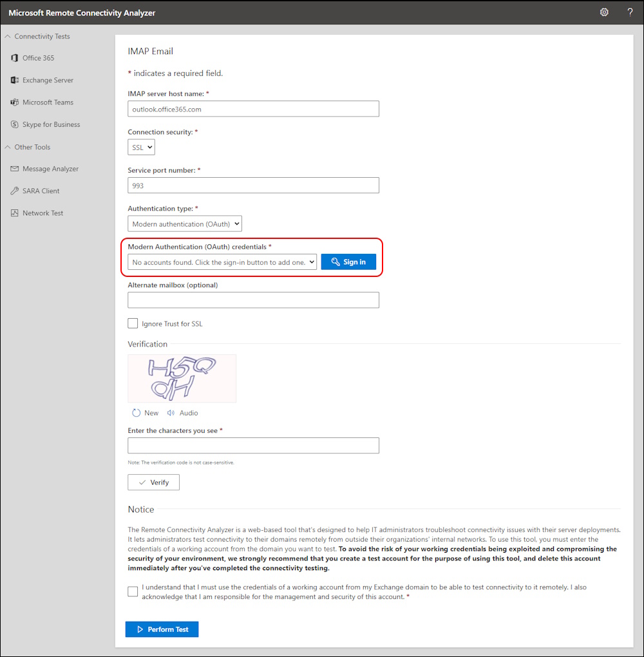Open the Connection security SSL dropdown
644x657 pixels.
tap(141, 148)
